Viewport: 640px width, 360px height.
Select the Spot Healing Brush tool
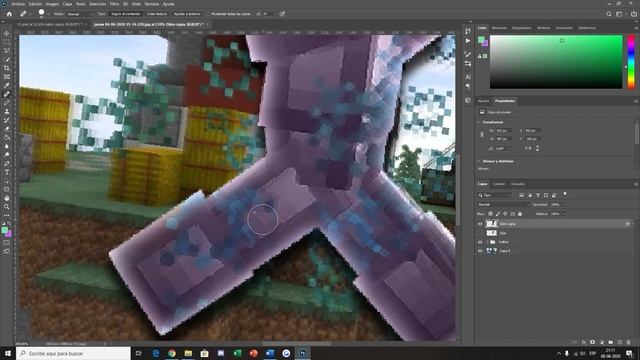[7, 94]
